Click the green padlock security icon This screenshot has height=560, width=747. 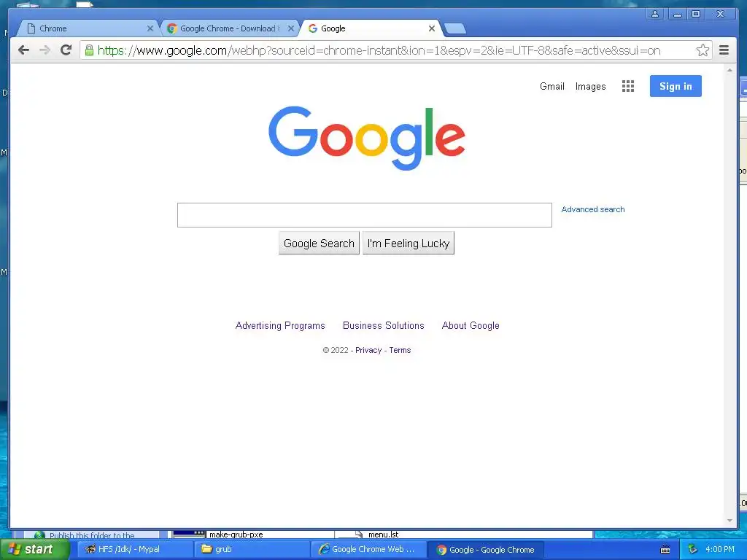pos(89,50)
